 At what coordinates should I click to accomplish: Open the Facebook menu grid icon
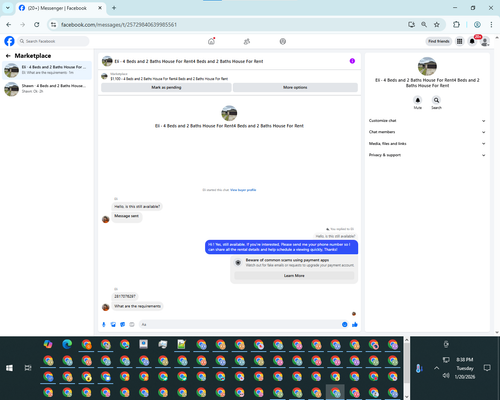459,41
